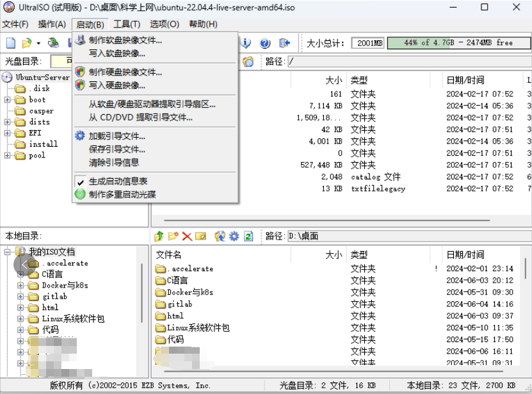Viewport: 532px width, 394px height.
Task: Open the dropdown arrow beside Open icon
Action: [x=38, y=43]
